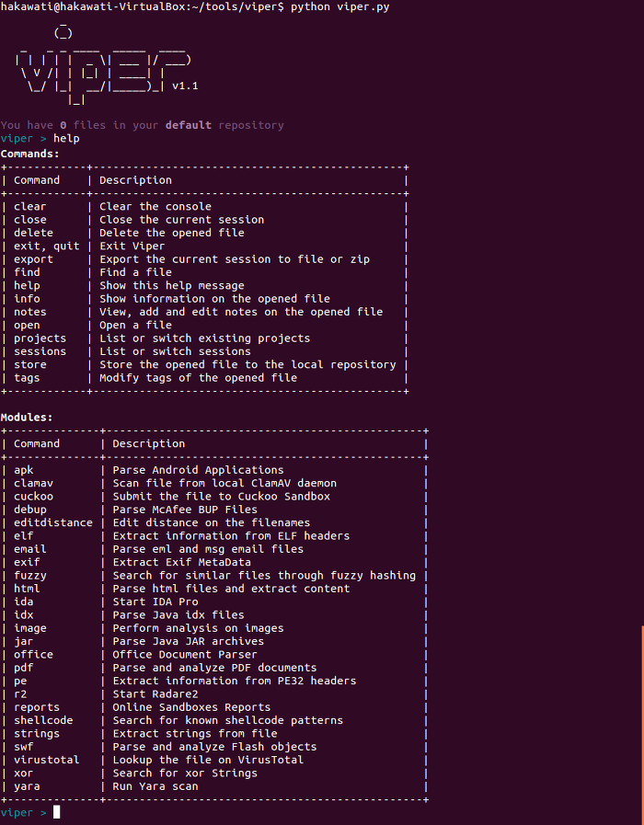The width and height of the screenshot is (644, 825).
Task: Click 'Online Sandboxes Reports' description
Action: pyautogui.click(x=191, y=706)
